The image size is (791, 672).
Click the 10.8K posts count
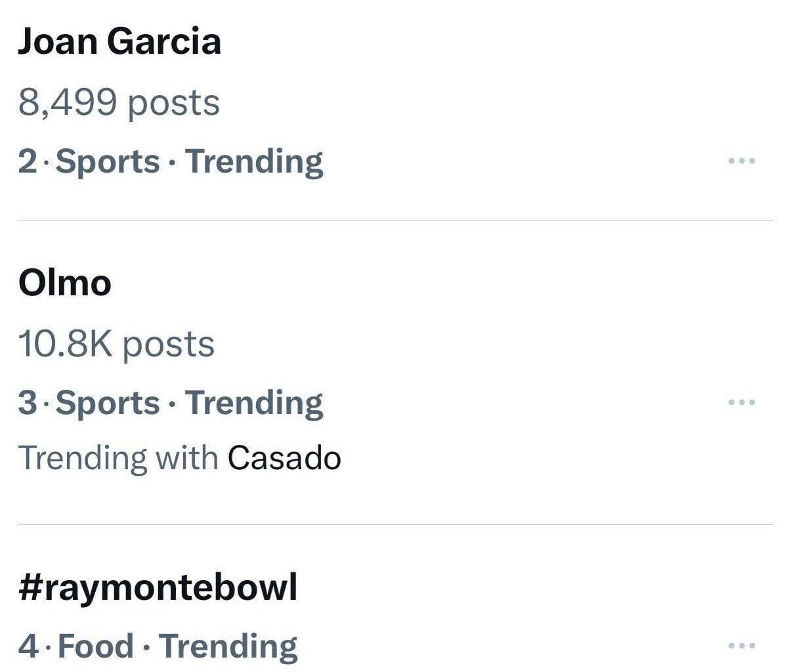[x=116, y=344]
